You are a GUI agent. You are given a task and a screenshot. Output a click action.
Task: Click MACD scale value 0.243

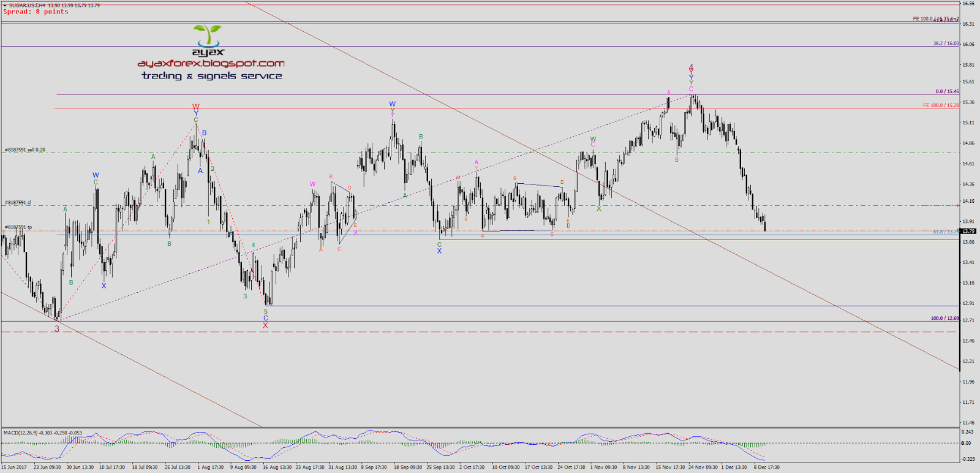tap(967, 432)
